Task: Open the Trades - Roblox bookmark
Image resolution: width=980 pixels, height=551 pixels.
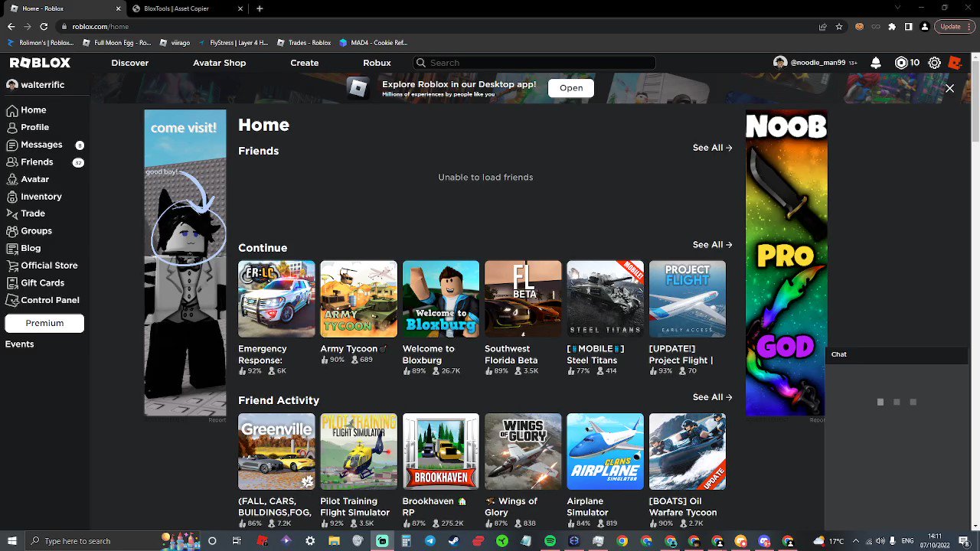Action: coord(304,43)
